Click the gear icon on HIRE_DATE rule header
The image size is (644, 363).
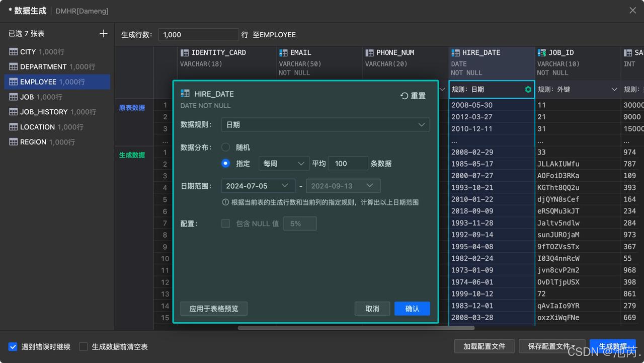point(527,89)
